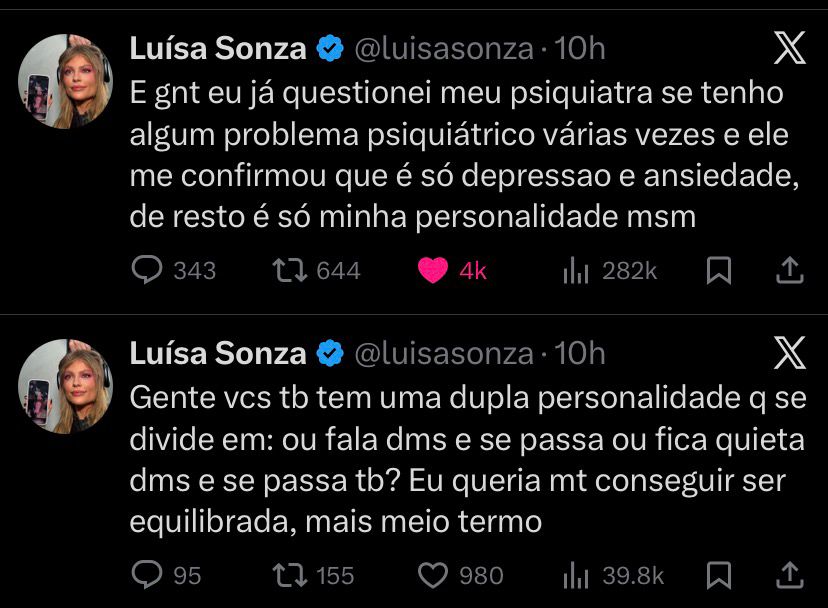The image size is (828, 608).
Task: Click Luísa Sonza name on second tweet
Action: [x=218, y=353]
